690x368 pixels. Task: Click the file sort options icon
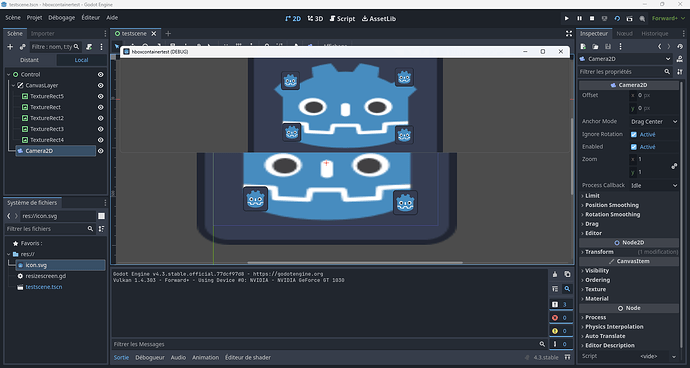click(x=102, y=229)
